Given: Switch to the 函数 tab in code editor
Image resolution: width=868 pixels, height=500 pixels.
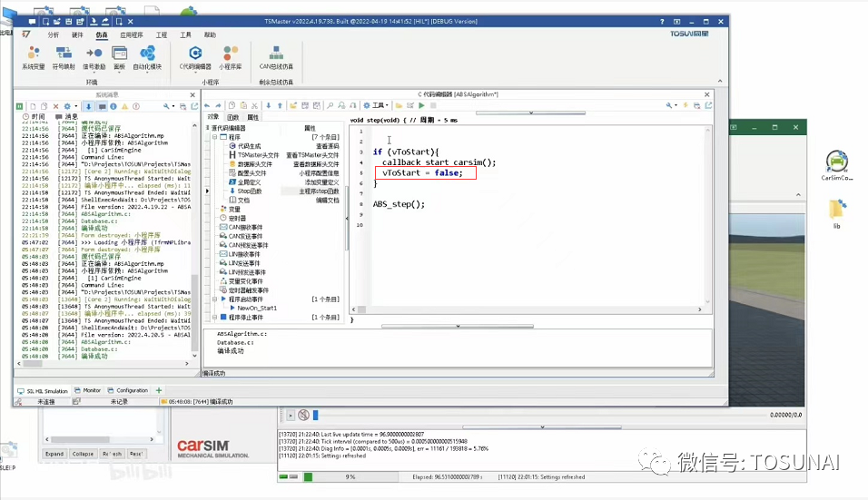Looking at the screenshot, I should coord(233,117).
